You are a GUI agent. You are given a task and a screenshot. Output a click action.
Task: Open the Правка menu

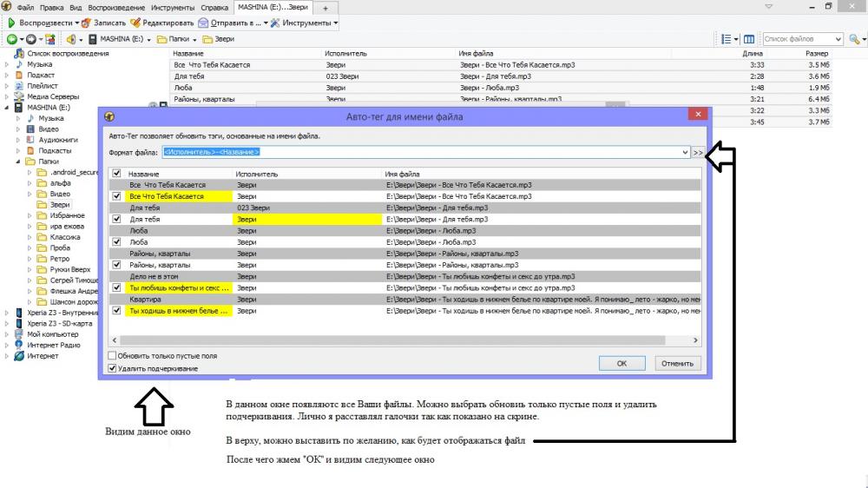tap(51, 8)
